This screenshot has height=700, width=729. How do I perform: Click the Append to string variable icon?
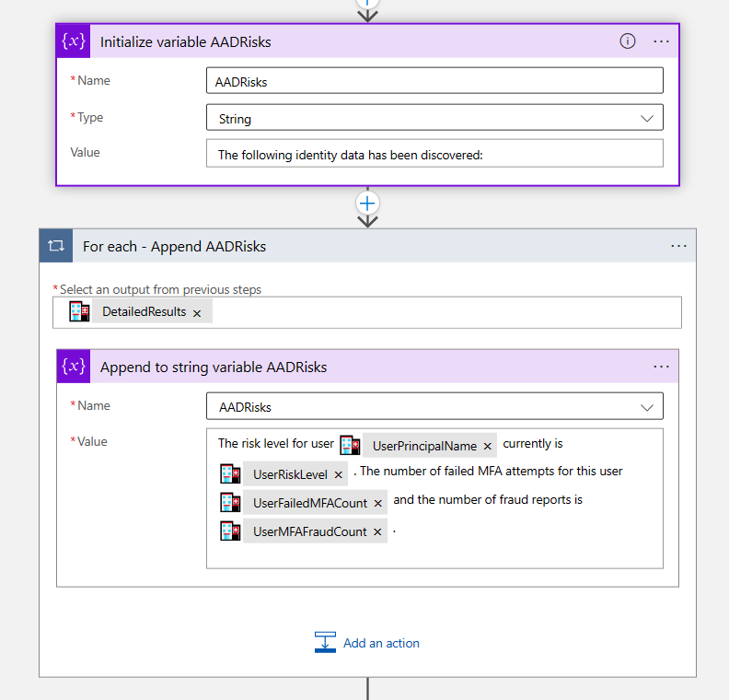point(75,367)
